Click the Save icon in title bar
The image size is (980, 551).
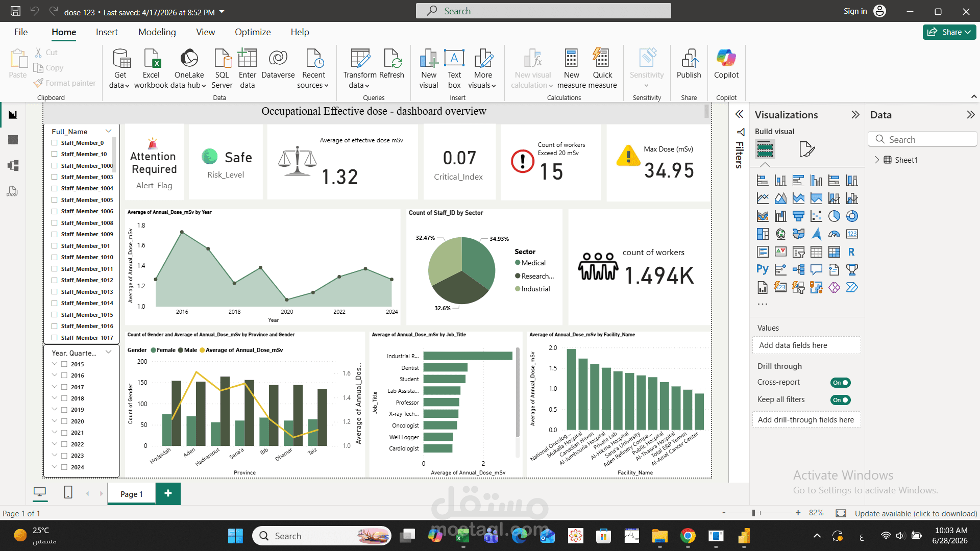point(15,11)
